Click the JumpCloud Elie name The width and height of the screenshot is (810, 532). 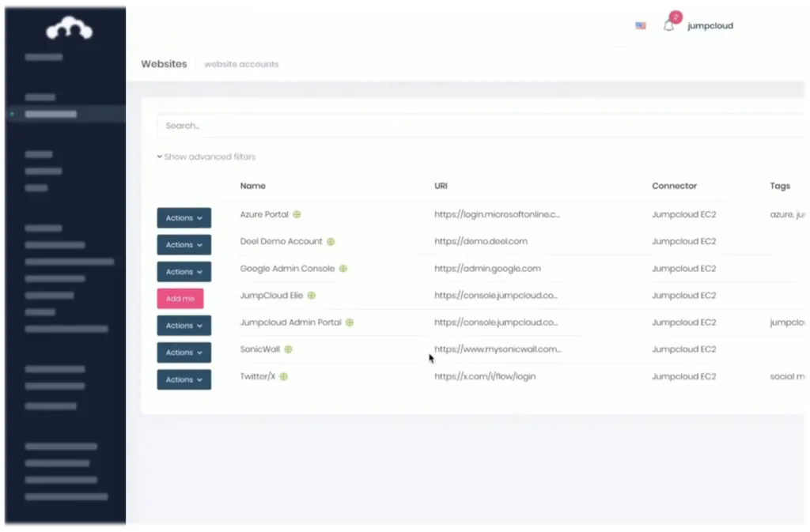coord(271,295)
